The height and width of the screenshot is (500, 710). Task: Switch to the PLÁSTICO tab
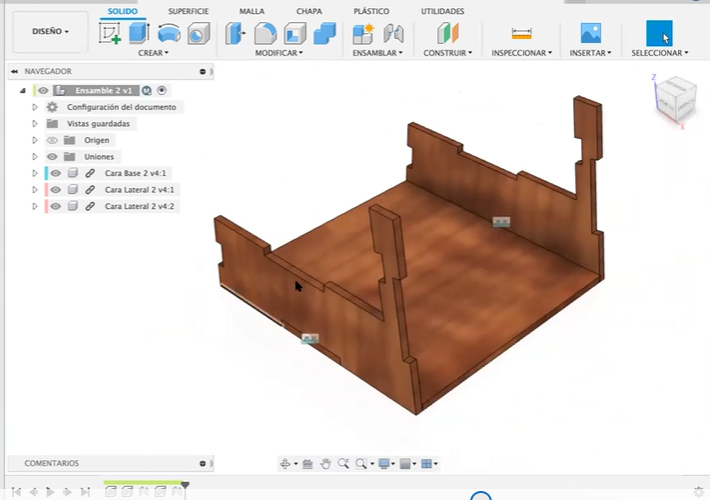coord(371,11)
